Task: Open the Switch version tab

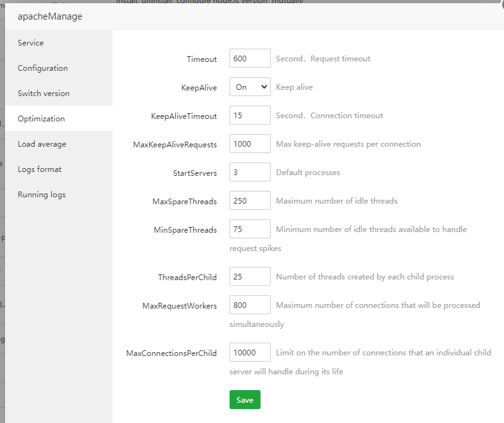Action: pyautogui.click(x=44, y=94)
